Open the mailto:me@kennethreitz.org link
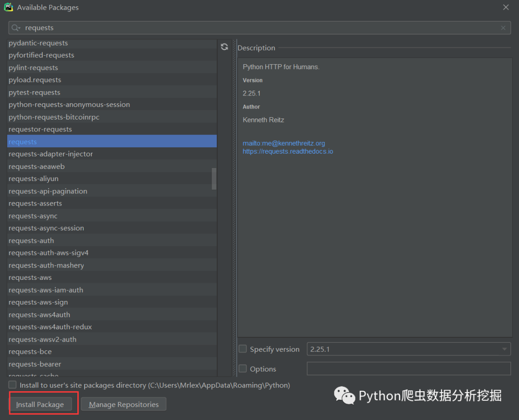The height and width of the screenshot is (420, 519). [x=284, y=143]
